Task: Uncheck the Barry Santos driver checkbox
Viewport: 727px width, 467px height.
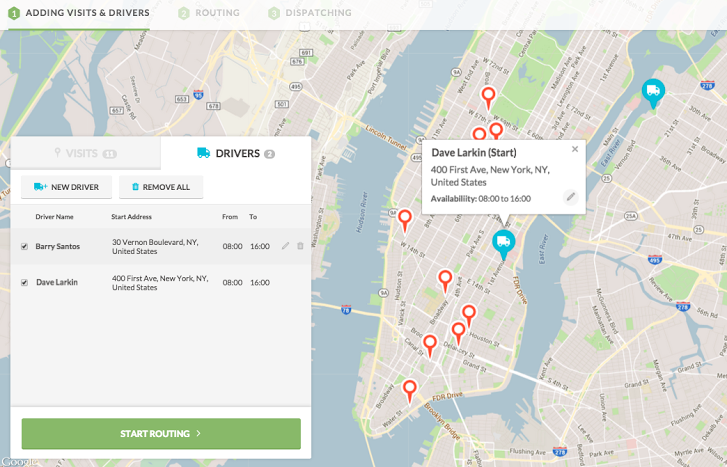Action: pyautogui.click(x=25, y=246)
